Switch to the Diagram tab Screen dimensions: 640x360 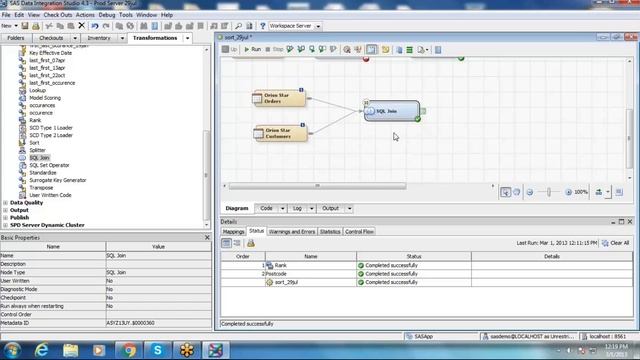pos(237,208)
